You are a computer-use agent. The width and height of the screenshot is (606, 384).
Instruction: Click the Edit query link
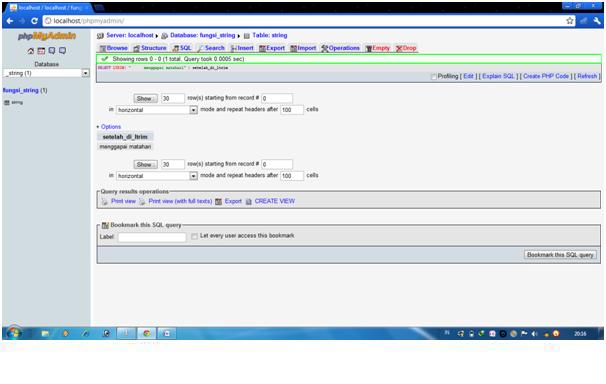(468, 76)
